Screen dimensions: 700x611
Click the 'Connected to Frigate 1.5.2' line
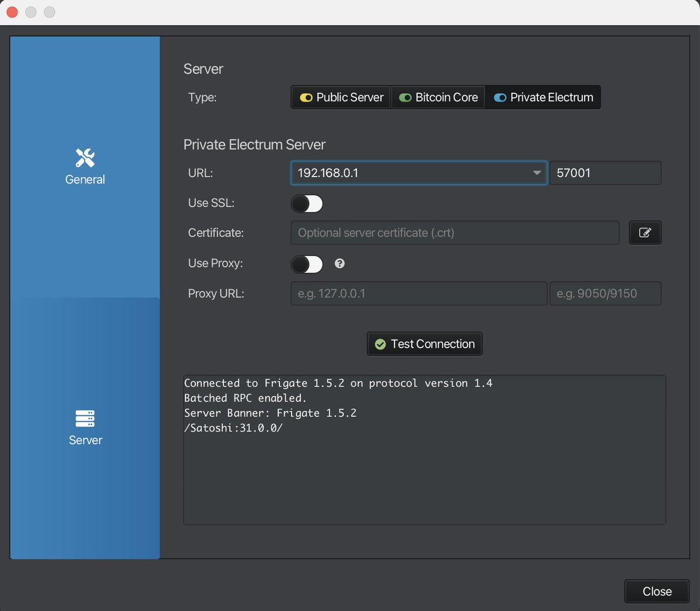[x=338, y=383]
